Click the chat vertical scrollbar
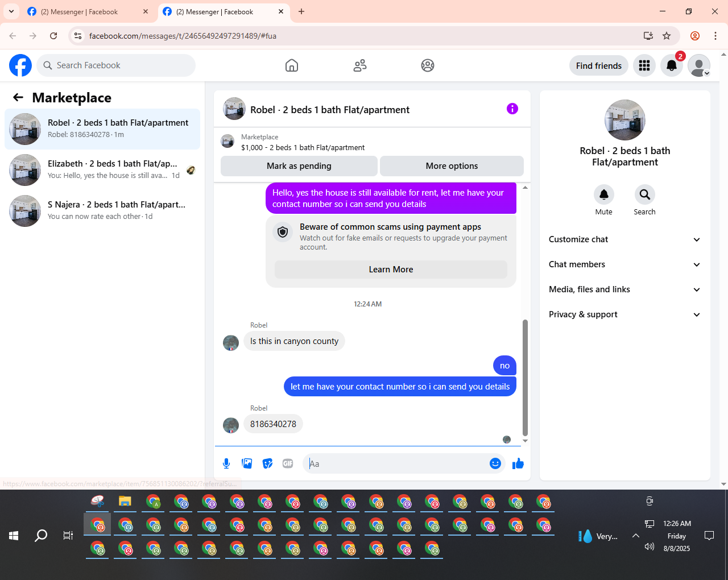Viewport: 728px width, 580px height. (525, 378)
